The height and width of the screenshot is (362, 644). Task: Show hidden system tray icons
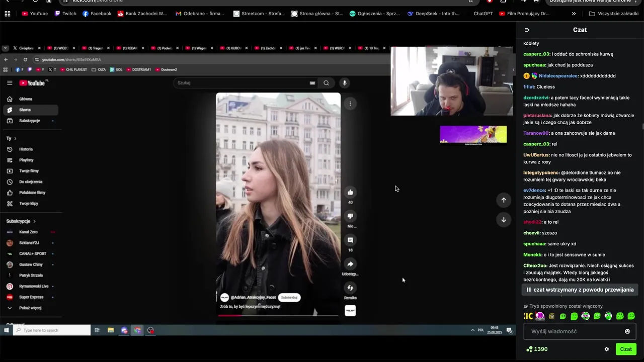click(x=472, y=330)
